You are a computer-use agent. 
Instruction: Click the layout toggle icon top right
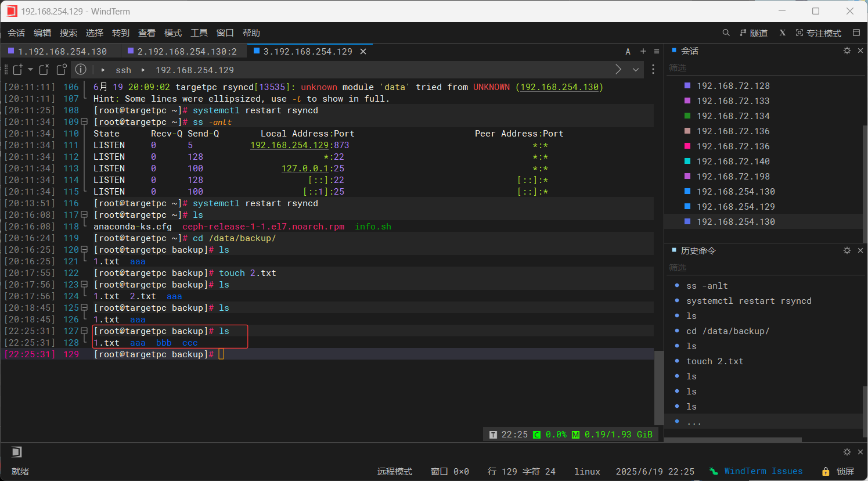(x=856, y=33)
